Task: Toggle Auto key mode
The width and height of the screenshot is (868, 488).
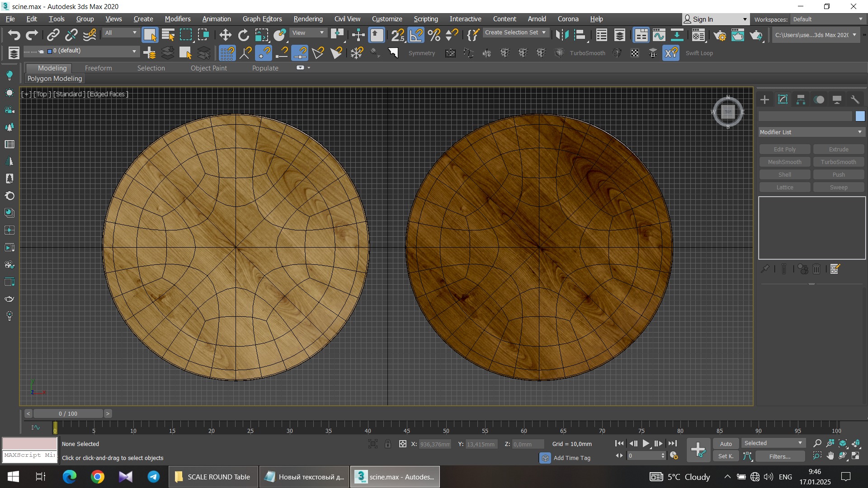Action: 726,444
